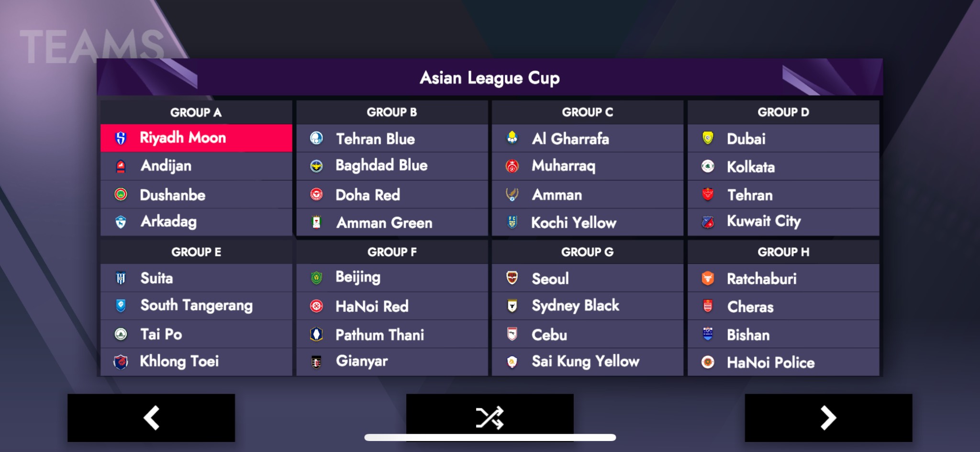Go back with the left arrow
Viewport: 980px width, 452px height.
151,418
